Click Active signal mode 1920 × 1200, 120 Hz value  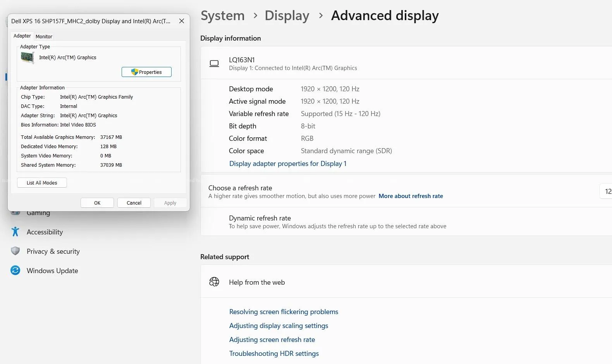pyautogui.click(x=330, y=101)
